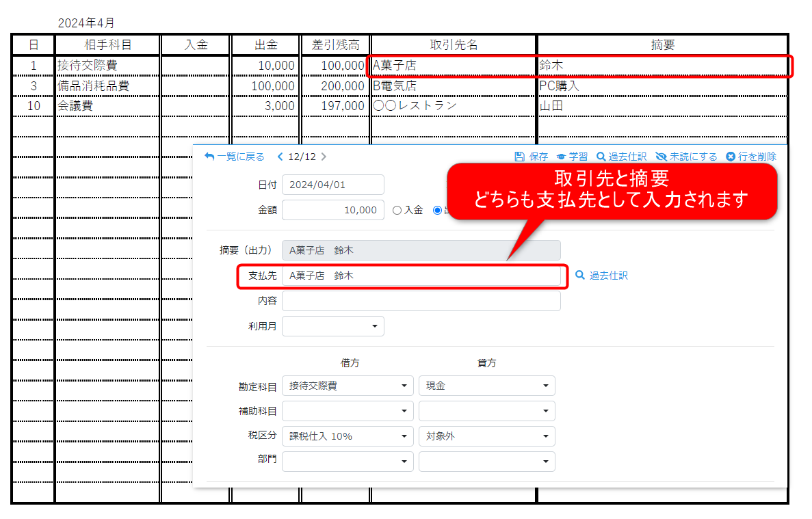The width and height of the screenshot is (812, 519).
Task: Click the 学習 (learn) graduation cap icon
Action: pyautogui.click(x=561, y=157)
